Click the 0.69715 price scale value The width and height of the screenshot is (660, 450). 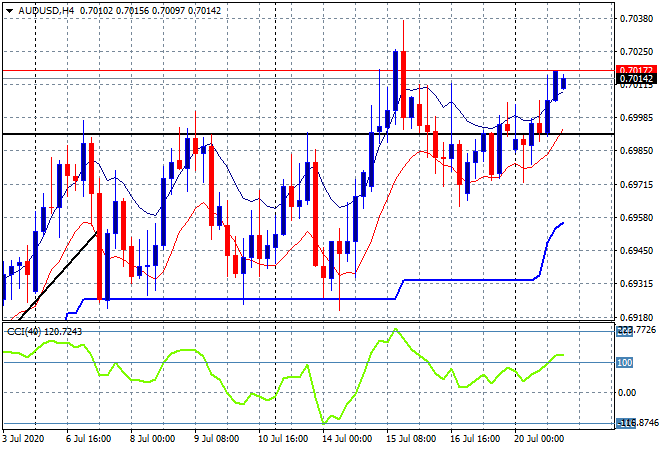tap(636, 184)
